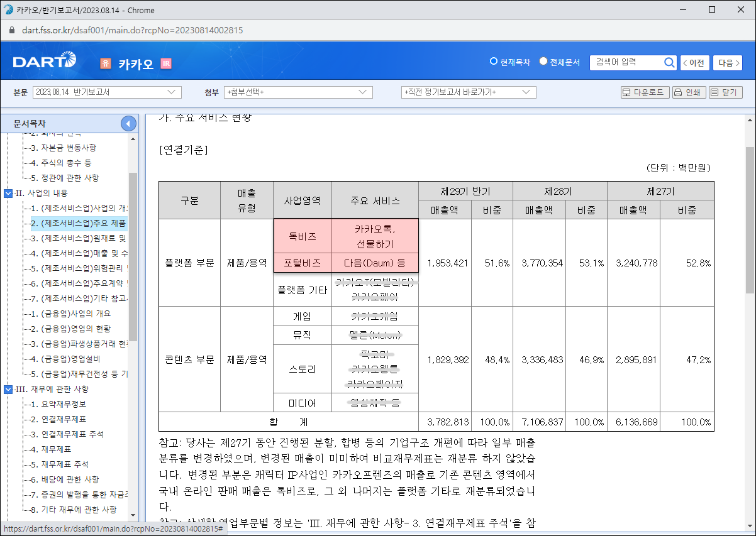The height and width of the screenshot is (536, 756).
Task: Open 5. 재무제표 주석 item
Action: click(60, 464)
